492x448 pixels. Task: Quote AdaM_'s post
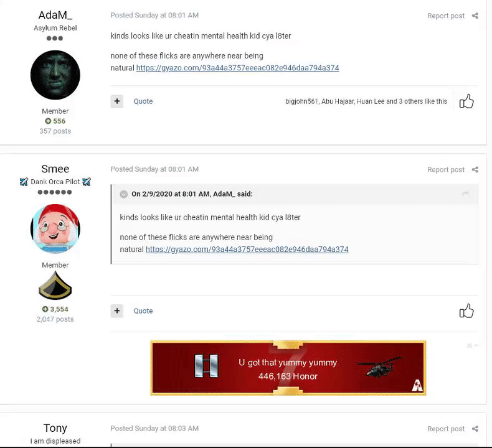tap(143, 101)
